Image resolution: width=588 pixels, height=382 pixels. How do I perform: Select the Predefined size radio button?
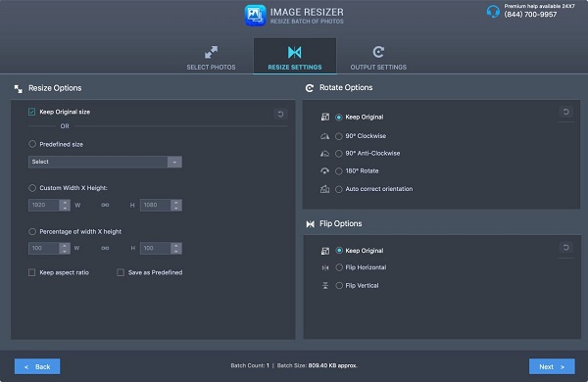click(x=32, y=144)
